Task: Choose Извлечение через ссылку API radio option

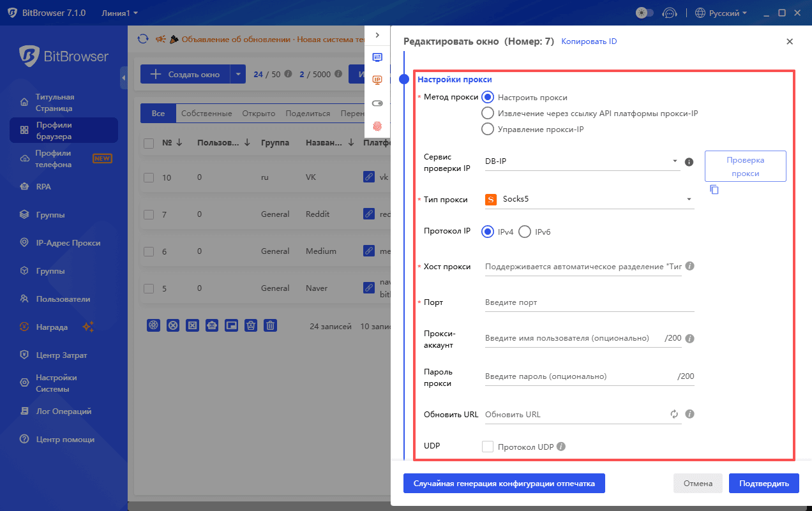Action: (488, 112)
